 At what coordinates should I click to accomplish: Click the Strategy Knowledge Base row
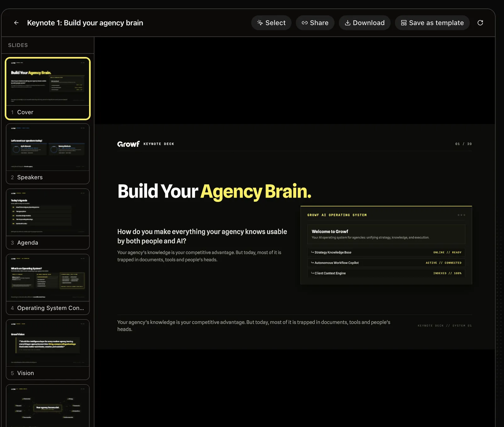386,252
